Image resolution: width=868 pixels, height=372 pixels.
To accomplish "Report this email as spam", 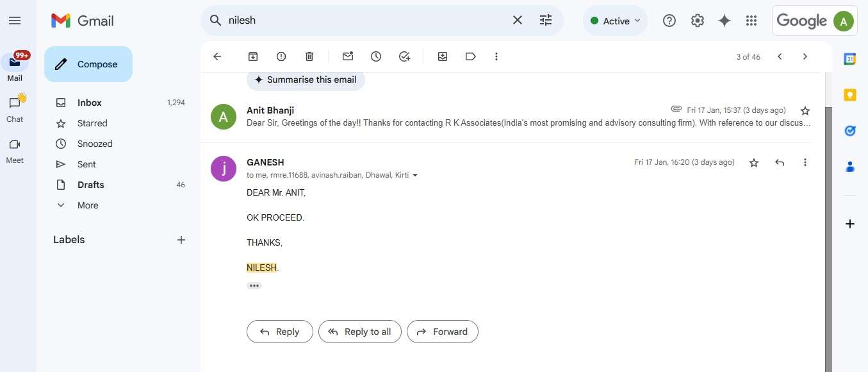I will point(281,56).
